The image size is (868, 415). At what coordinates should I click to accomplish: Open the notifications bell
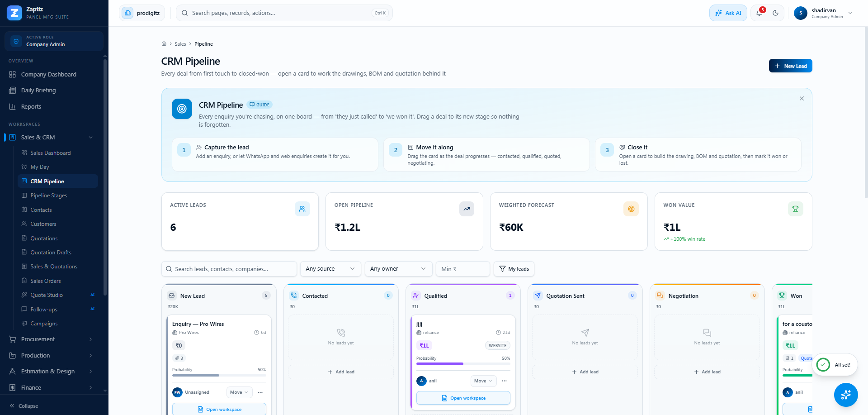click(759, 13)
